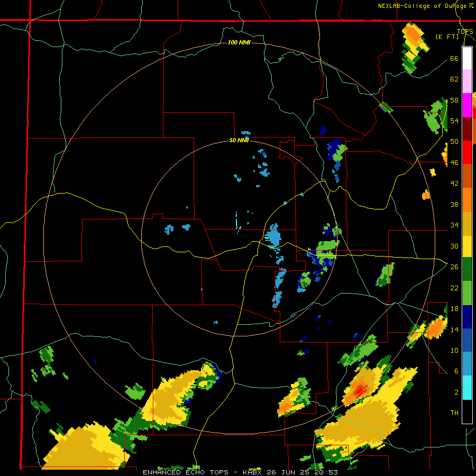Click the '34' scale value
The width and height of the screenshot is (476, 476).
tap(454, 225)
